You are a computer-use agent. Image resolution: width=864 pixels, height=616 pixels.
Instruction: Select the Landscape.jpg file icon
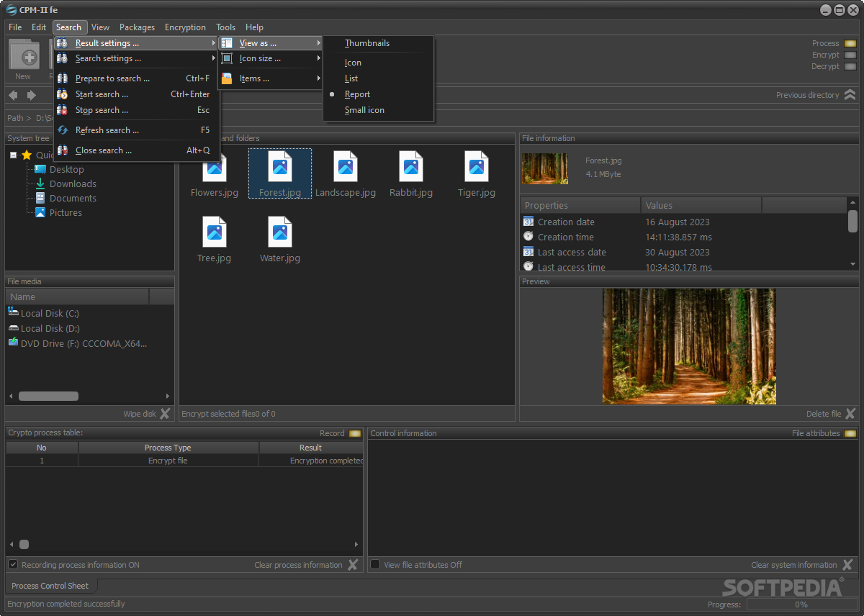click(x=346, y=166)
